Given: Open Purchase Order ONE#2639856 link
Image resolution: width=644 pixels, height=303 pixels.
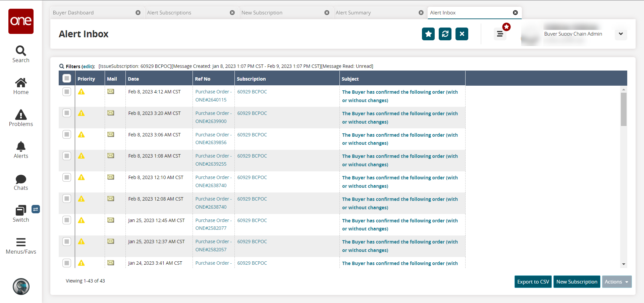Looking at the screenshot, I should (214, 139).
